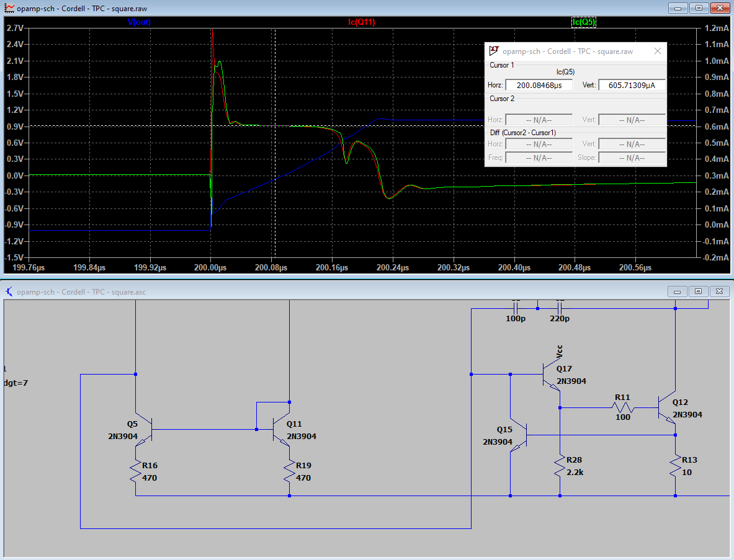Click the Slope value field
734x560 pixels.
coord(632,158)
